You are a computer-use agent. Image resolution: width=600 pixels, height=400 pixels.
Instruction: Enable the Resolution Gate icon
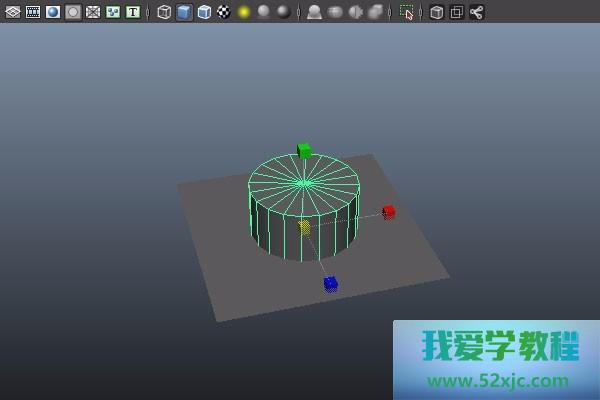pyautogui.click(x=53, y=12)
